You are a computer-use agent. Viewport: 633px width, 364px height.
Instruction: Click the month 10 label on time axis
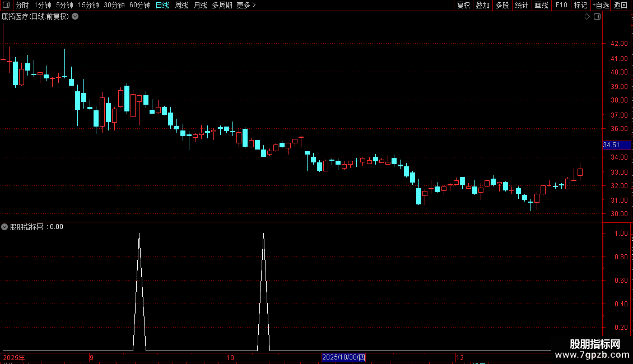pos(230,357)
